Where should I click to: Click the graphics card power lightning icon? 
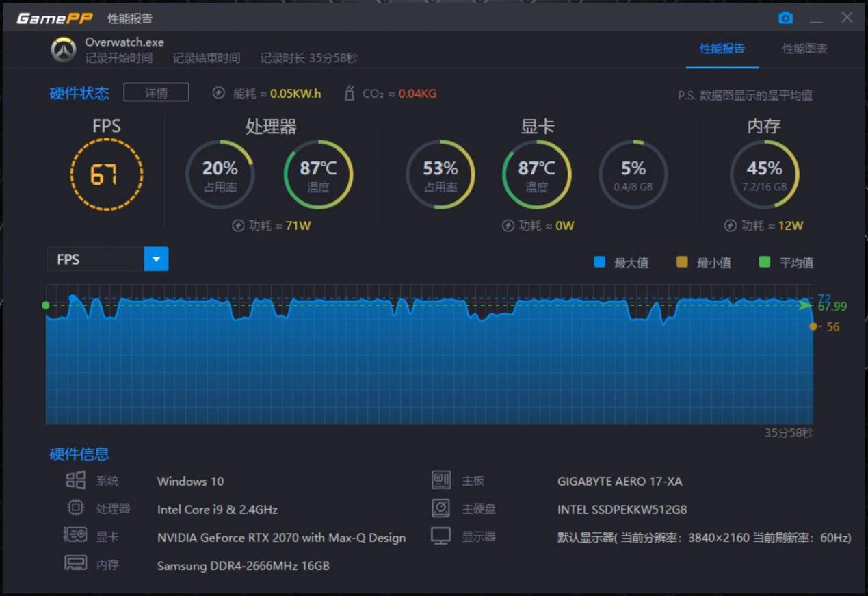click(x=508, y=226)
